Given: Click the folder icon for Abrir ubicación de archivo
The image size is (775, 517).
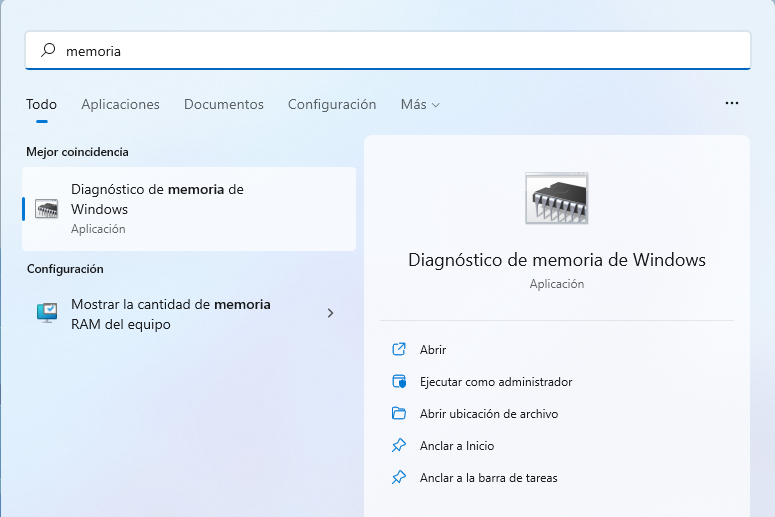Looking at the screenshot, I should click(x=399, y=414).
